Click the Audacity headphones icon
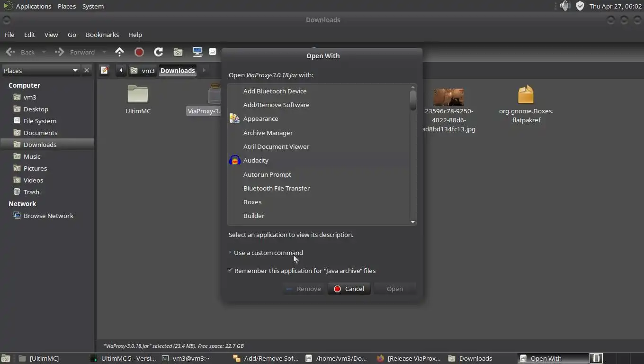Viewport: 644px width, 364px height. [234, 160]
